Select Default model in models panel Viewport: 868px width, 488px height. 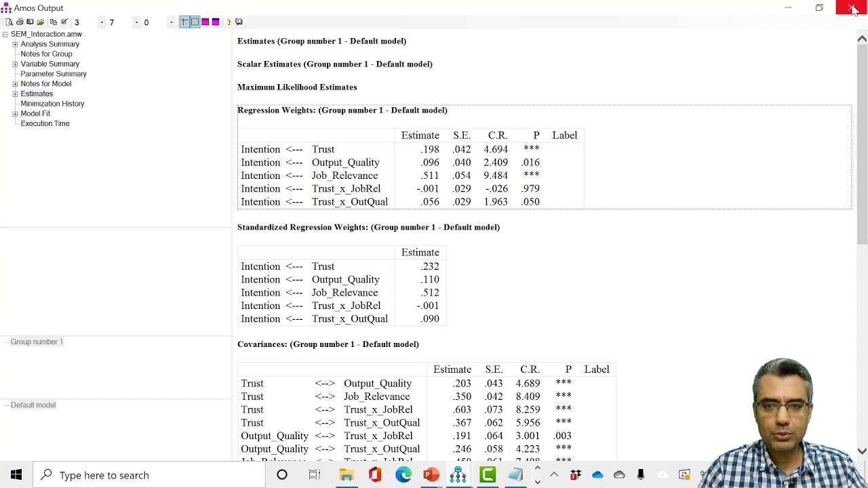(x=33, y=405)
